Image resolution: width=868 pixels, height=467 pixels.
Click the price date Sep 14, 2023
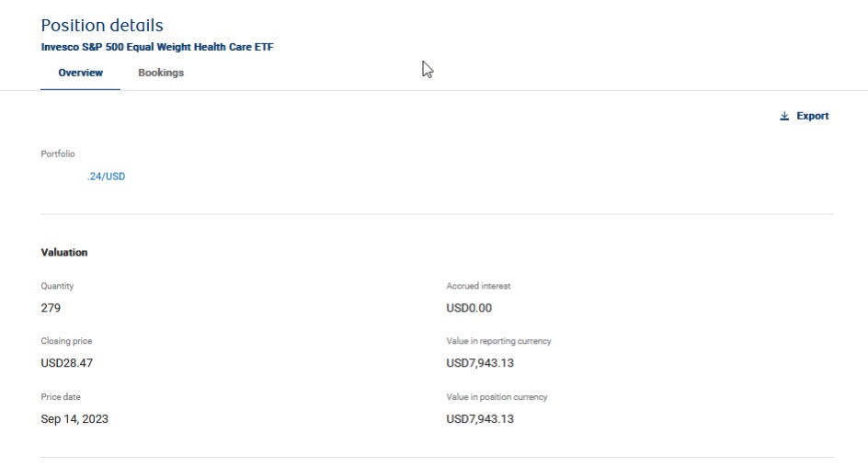74,419
